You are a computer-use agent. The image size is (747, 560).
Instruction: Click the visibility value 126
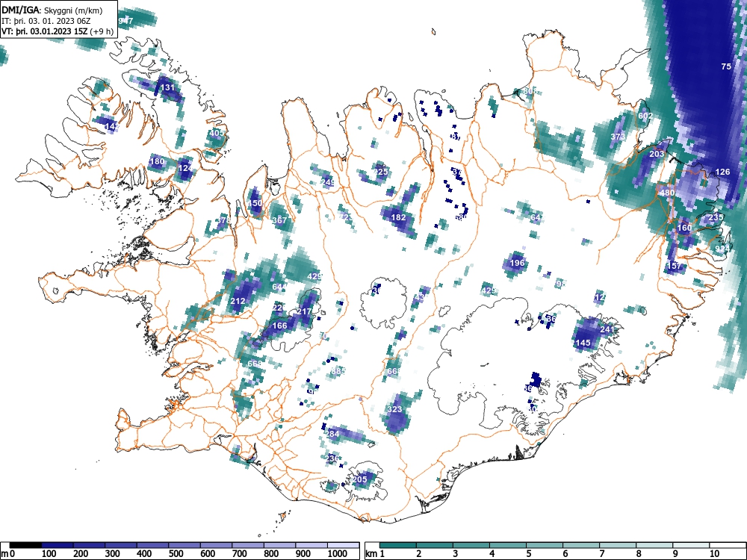(722, 172)
